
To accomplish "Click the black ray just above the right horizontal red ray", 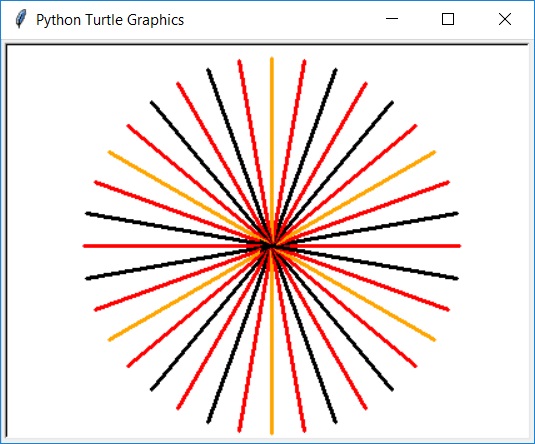I will 375,228.
